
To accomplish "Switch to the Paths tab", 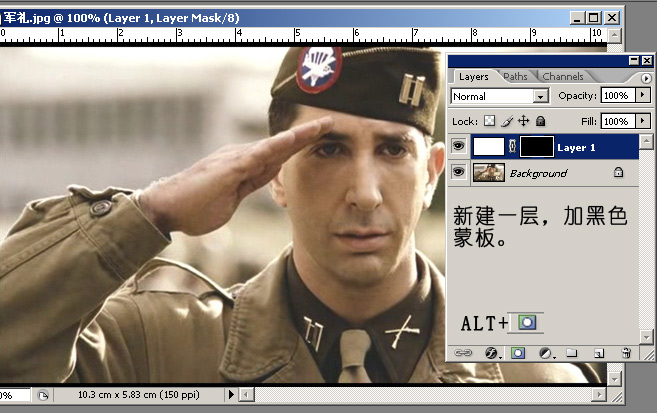I will [x=515, y=77].
